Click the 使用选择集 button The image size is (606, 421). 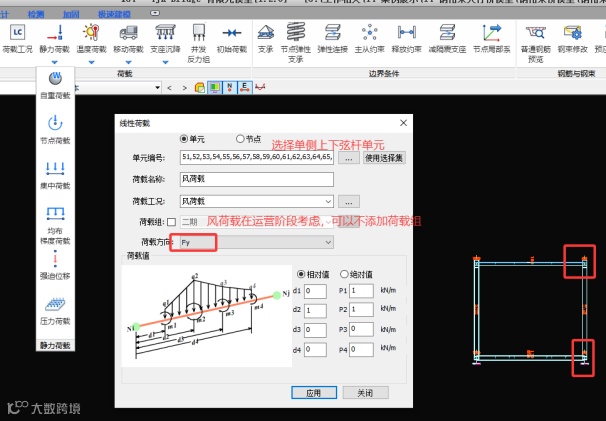384,158
